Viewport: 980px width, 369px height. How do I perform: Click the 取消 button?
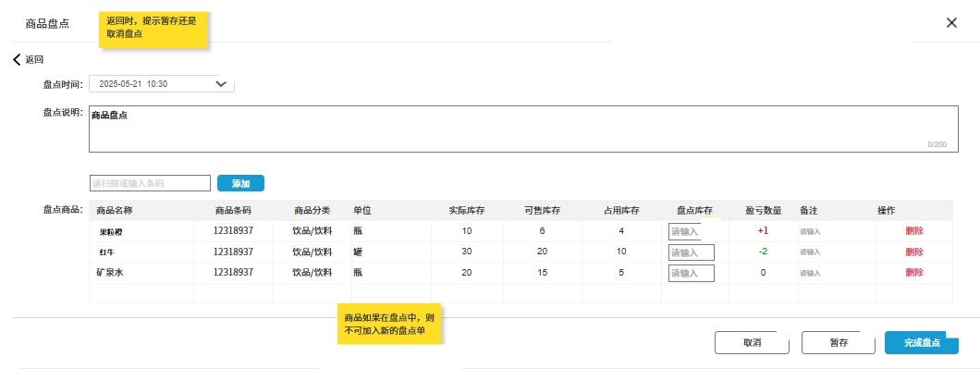pos(752,343)
